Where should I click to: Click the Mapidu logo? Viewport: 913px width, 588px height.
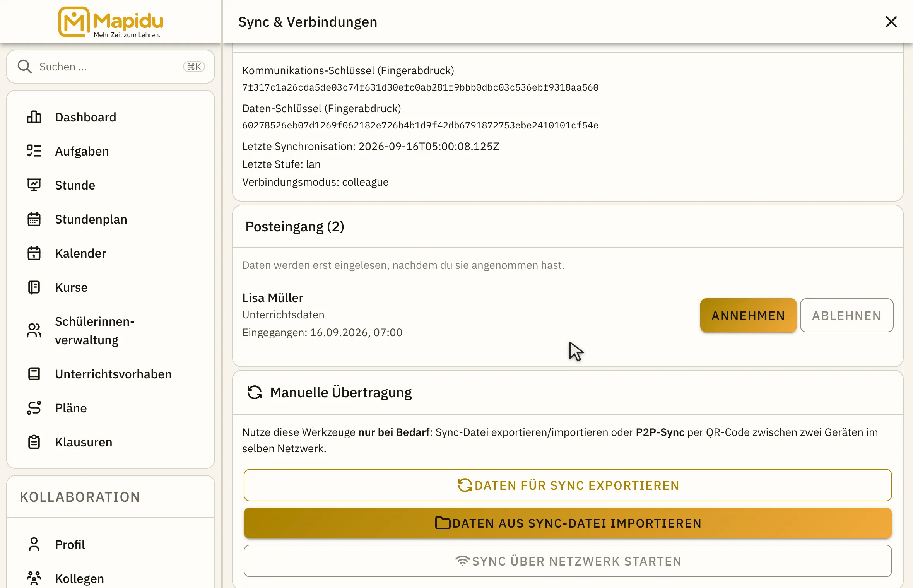111,22
